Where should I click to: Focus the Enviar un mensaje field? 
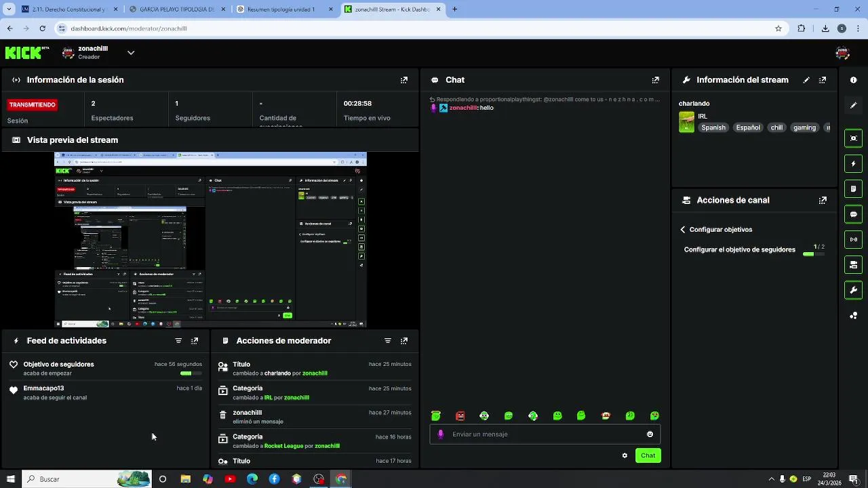point(545,434)
